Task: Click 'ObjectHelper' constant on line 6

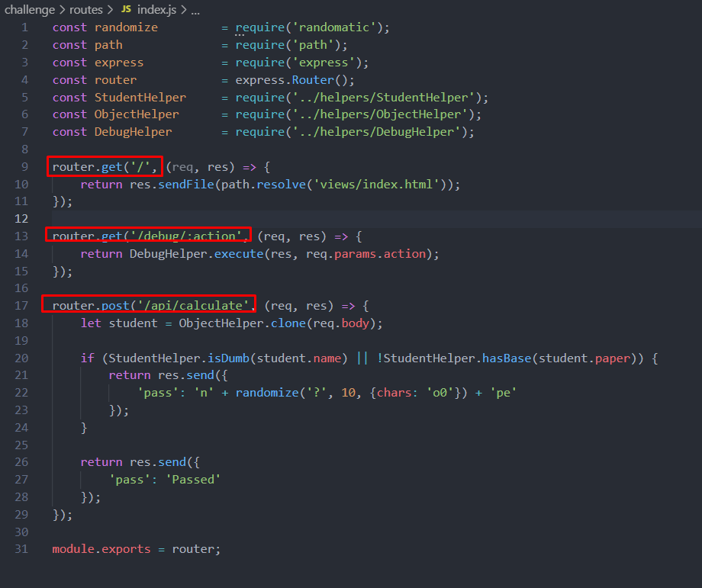Action: coord(137,114)
